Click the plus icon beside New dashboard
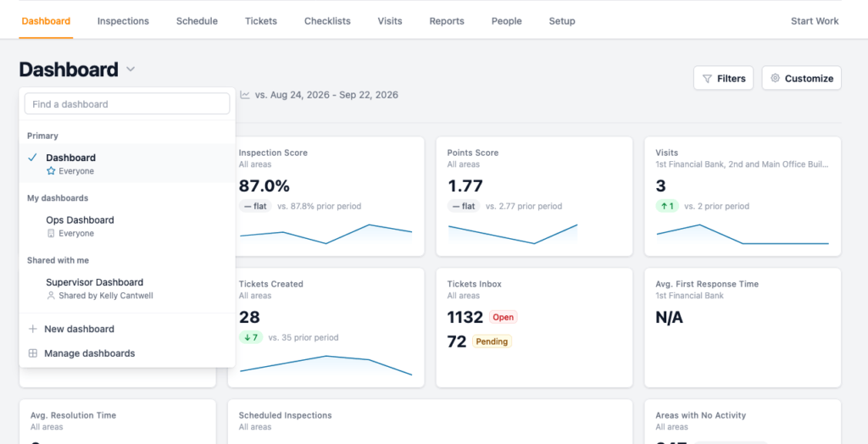Screen dimensions: 868x444 pos(33,329)
